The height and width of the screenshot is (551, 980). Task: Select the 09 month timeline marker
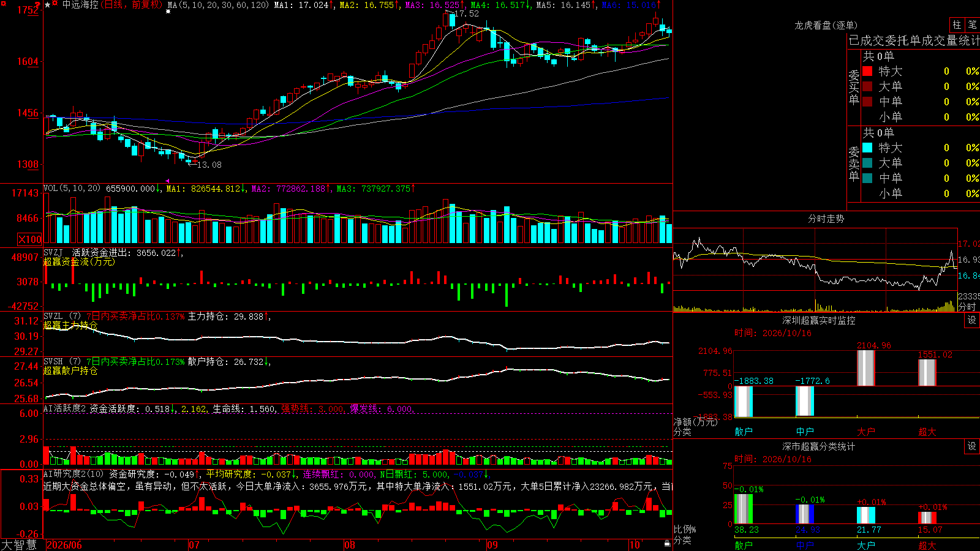pyautogui.click(x=492, y=545)
